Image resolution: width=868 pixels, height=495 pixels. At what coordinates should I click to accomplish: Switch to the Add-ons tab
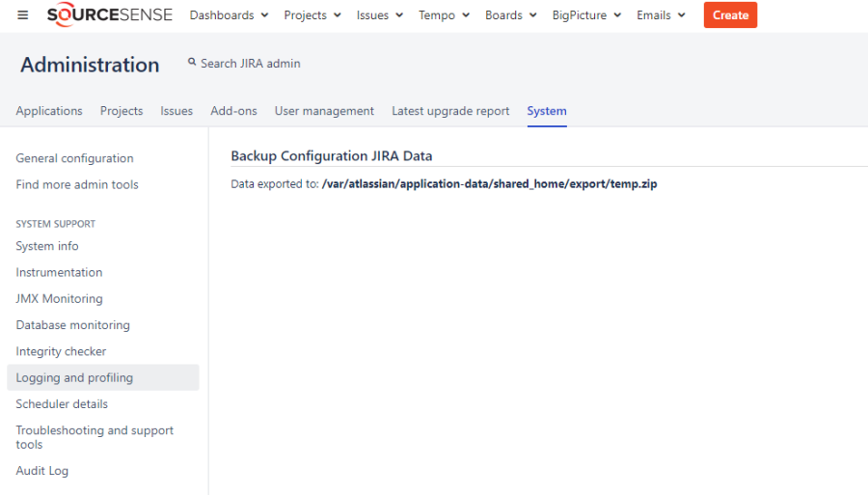coord(233,111)
